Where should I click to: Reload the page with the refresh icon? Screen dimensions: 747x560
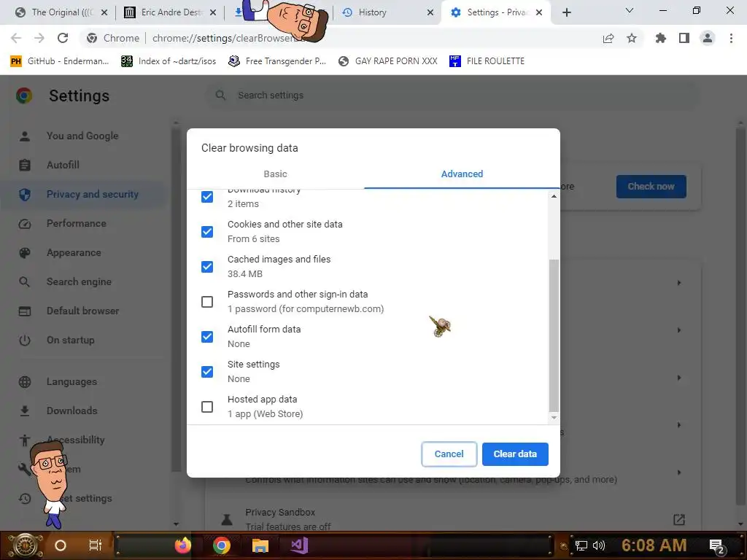[x=63, y=38]
